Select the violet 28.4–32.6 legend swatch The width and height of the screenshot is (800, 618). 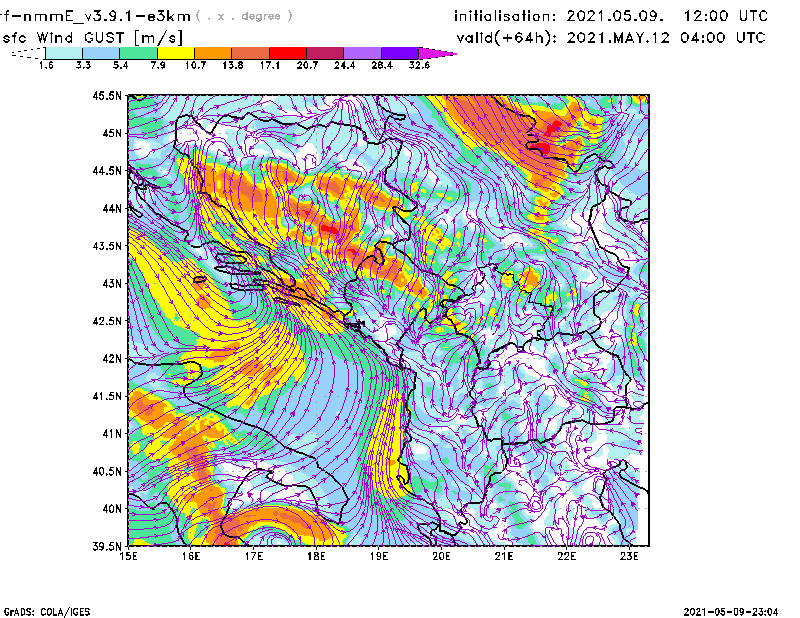pos(400,53)
